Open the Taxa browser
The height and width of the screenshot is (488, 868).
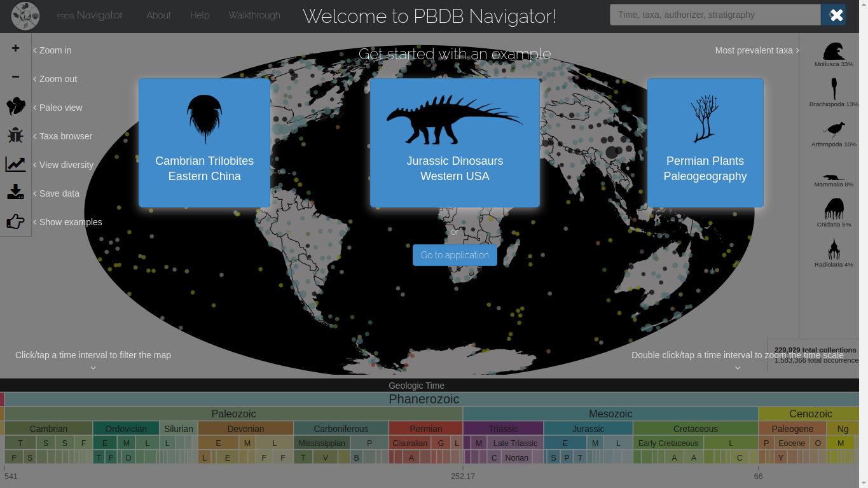click(x=15, y=134)
